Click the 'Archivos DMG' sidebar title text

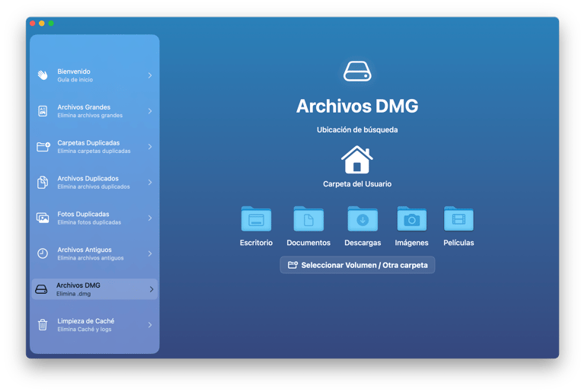(78, 285)
